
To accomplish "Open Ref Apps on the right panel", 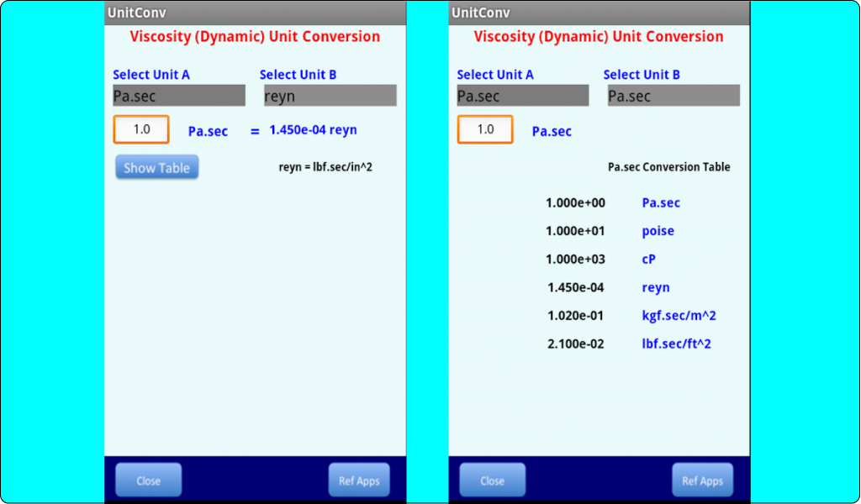I will pos(702,479).
